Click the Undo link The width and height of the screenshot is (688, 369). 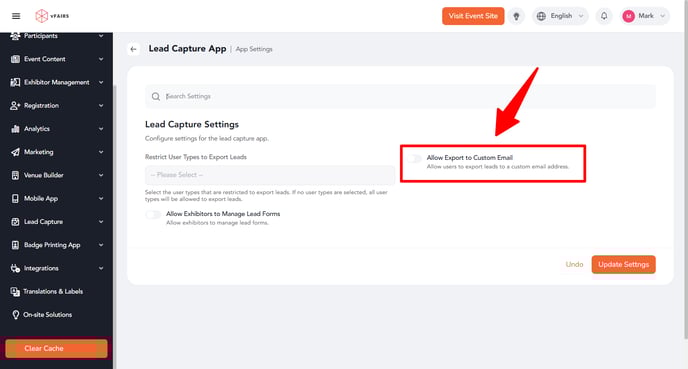(574, 265)
